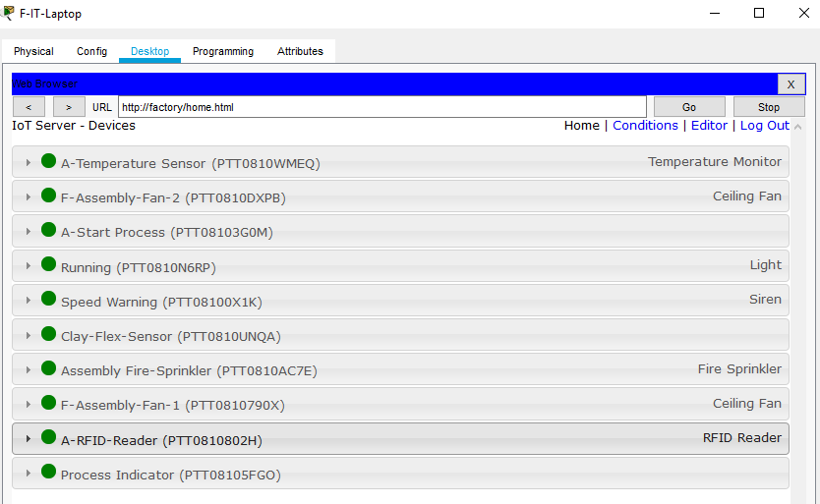
Task: Click the F-Assembly-Fan-1 (PTT0810790X) name
Action: coord(173,406)
